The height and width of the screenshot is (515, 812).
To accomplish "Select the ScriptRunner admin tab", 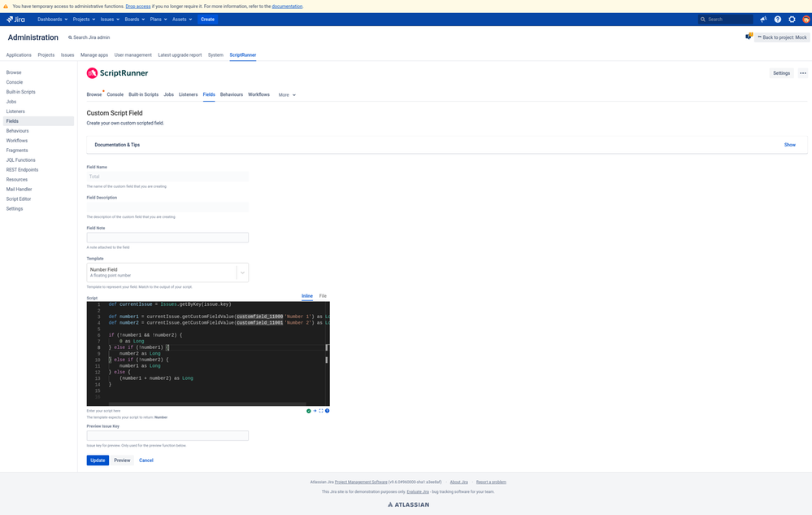I will coord(243,55).
